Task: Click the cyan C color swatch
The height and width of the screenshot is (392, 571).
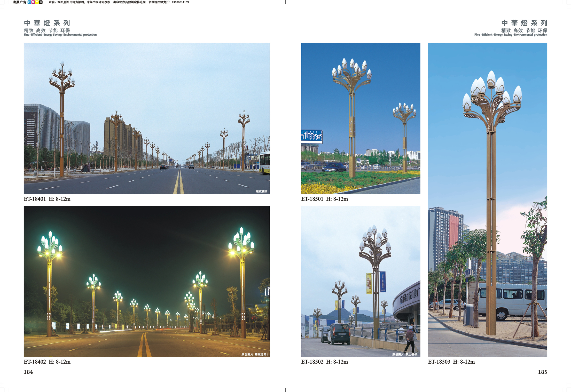Action: (29, 2)
